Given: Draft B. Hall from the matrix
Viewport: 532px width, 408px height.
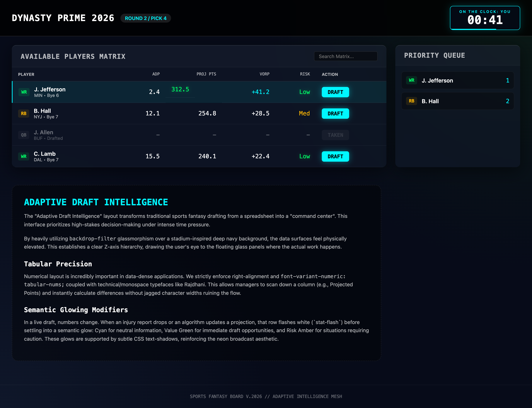Looking at the screenshot, I should pyautogui.click(x=335, y=113).
